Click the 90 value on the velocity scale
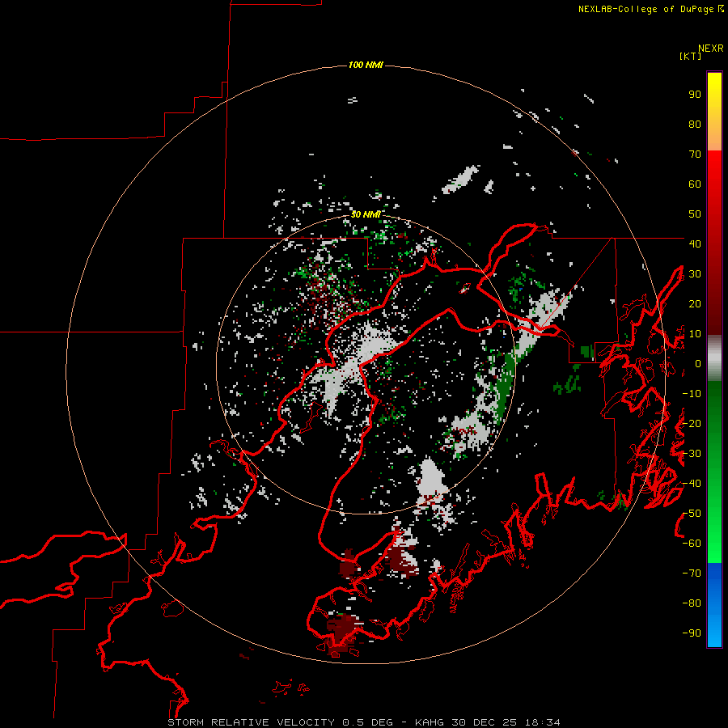728x728 pixels. click(695, 95)
